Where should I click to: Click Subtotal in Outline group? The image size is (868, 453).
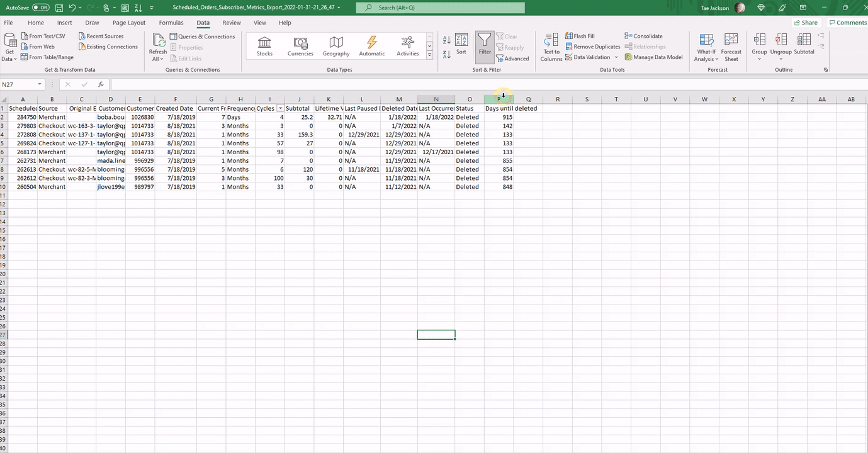click(x=804, y=44)
